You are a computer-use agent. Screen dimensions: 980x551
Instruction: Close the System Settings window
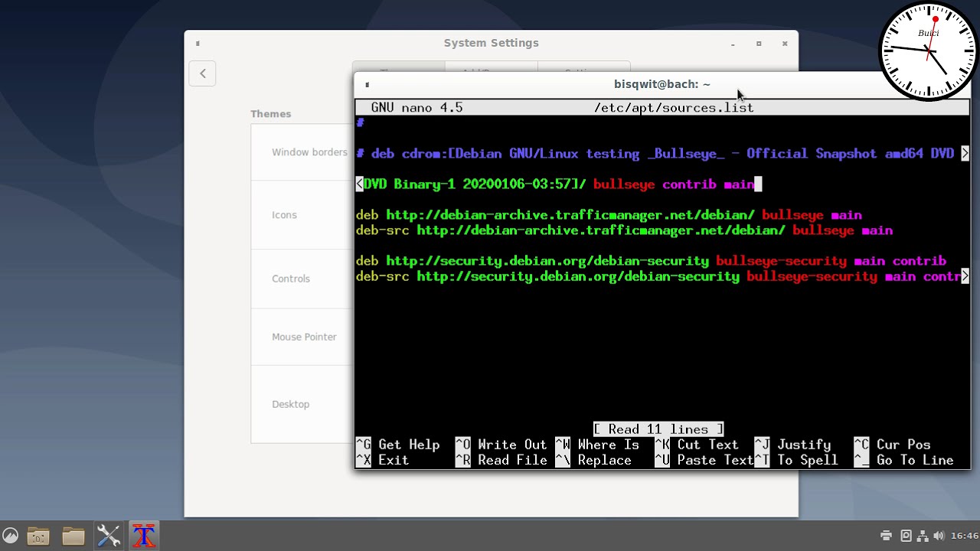pos(785,44)
